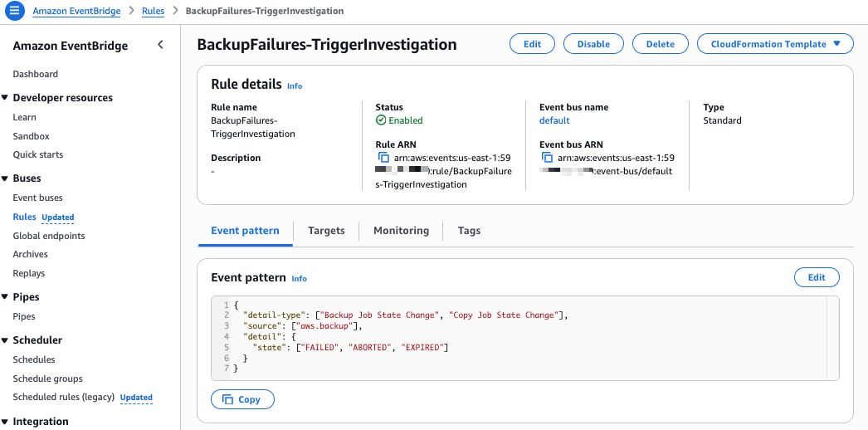Select Rules in the sidebar
This screenshot has height=430, width=868.
[x=24, y=217]
